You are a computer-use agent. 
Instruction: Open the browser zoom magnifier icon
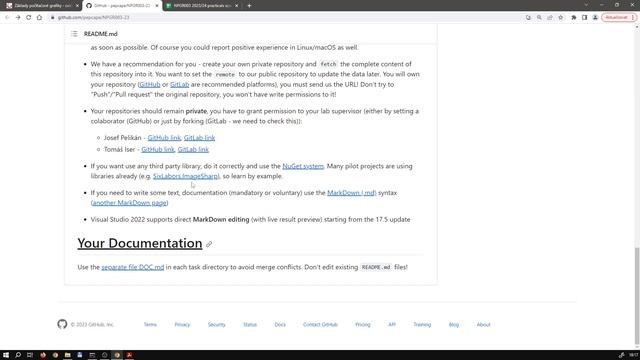(539, 18)
